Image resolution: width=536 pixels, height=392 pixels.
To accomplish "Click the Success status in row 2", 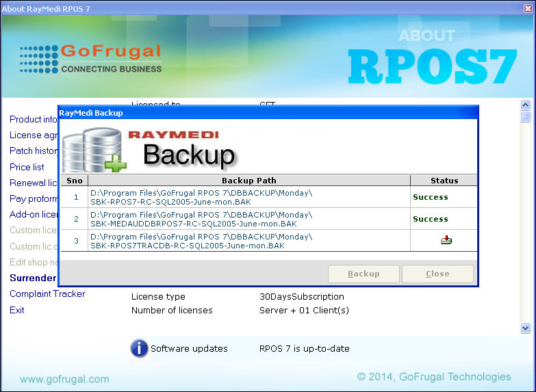I will 431,219.
